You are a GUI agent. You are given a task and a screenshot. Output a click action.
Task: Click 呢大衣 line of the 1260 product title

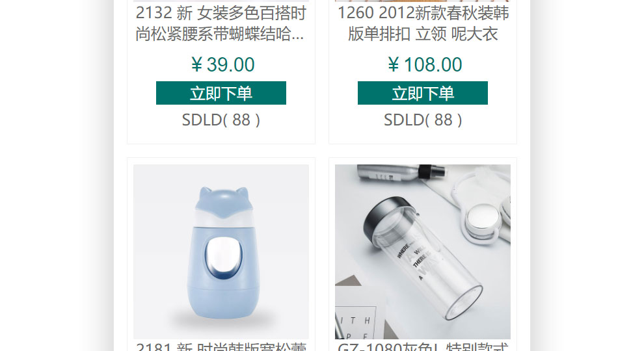[x=474, y=34]
